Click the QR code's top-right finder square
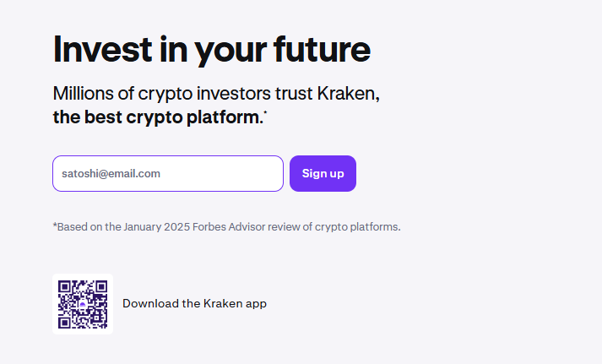 click(100, 287)
